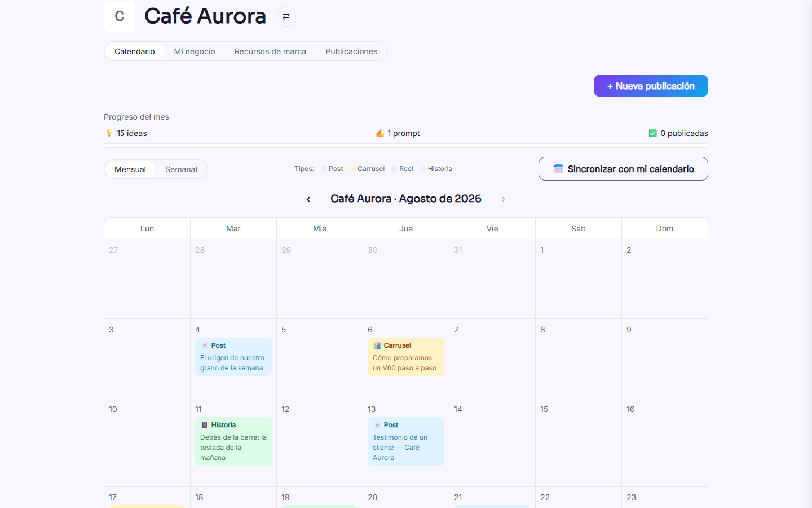Click the 'Sáb' column header
This screenshot has width=812, height=508.
(x=579, y=229)
